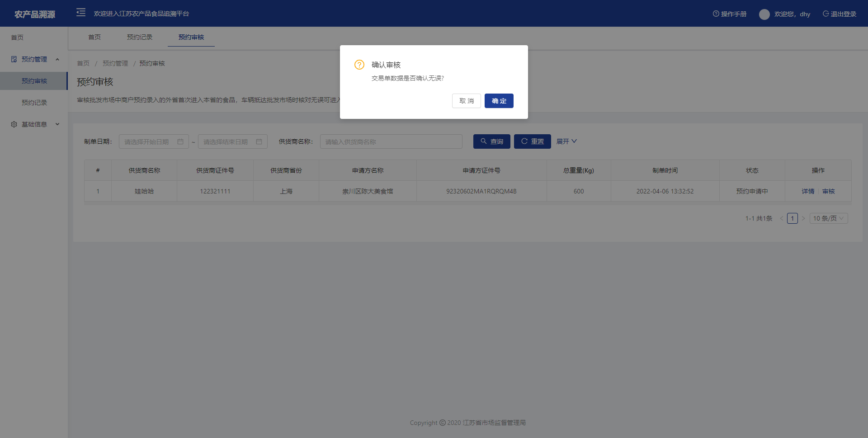Screen dimensions: 868x438
Task: Click the user avatar circle
Action: (764, 14)
